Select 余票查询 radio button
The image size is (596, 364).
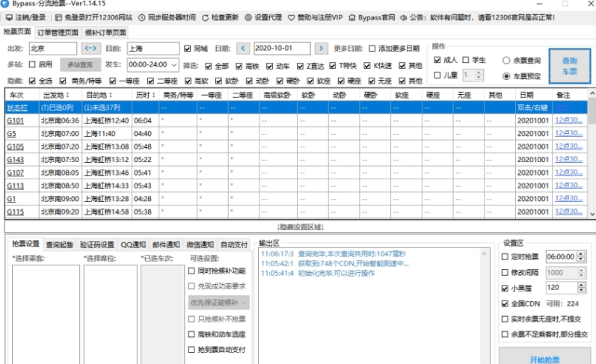pyautogui.click(x=506, y=61)
